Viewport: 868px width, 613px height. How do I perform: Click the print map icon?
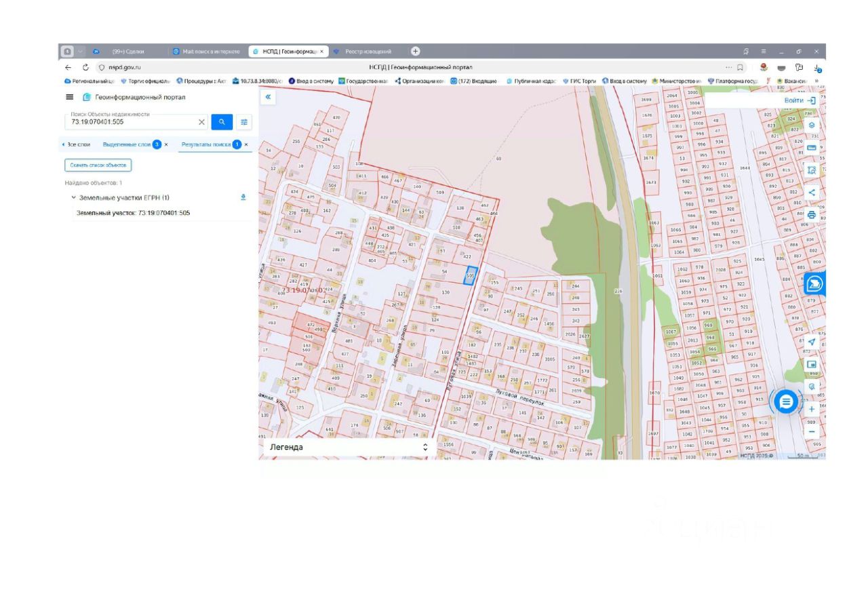pyautogui.click(x=812, y=215)
